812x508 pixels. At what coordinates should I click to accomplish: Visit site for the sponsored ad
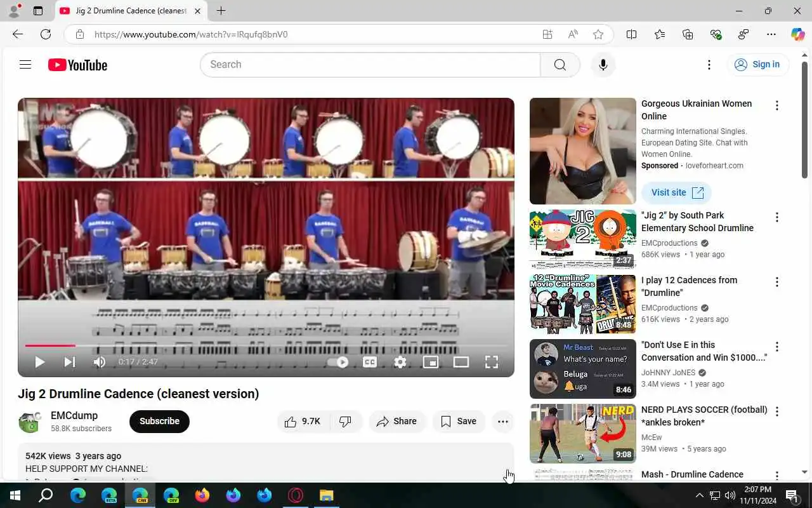click(x=677, y=192)
